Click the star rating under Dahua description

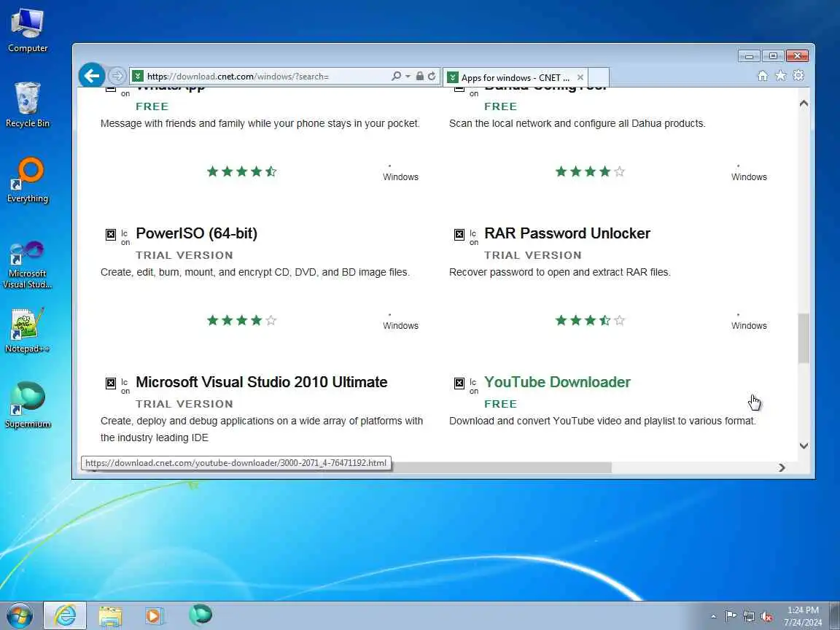tap(591, 171)
